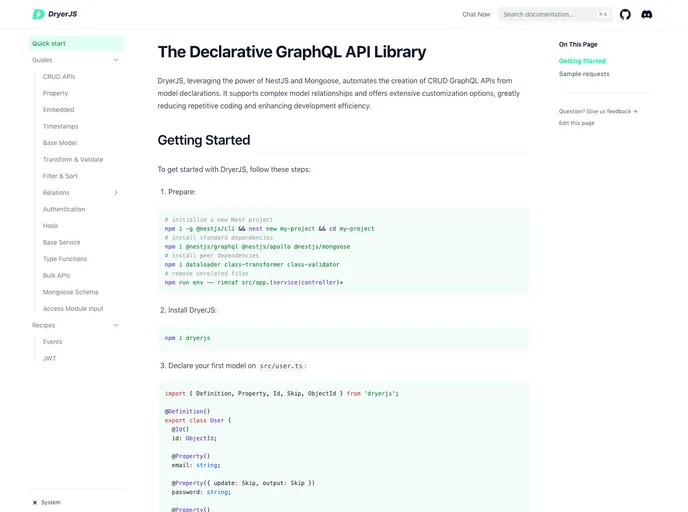Open Transform & Validate guide

click(73, 160)
